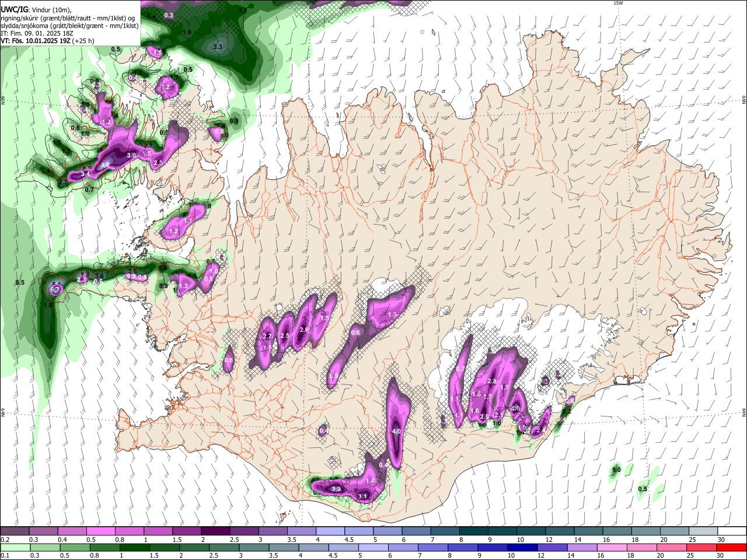Pick the bright red 30 swatch in rain scale
This screenshot has width=747, height=560.
[x=732, y=547]
